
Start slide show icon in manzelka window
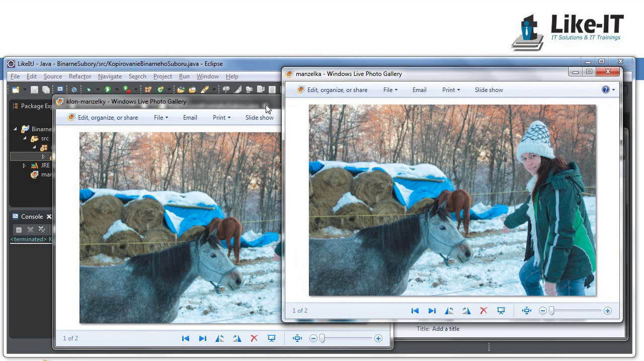(x=501, y=311)
